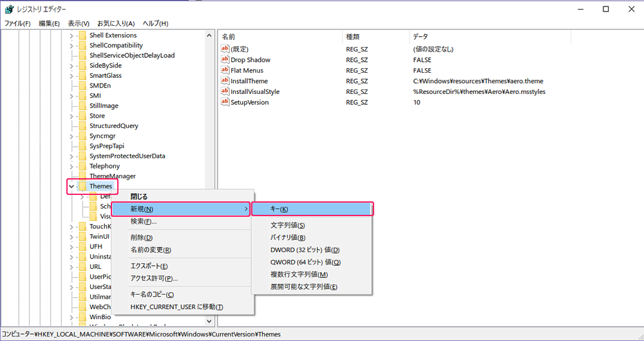The height and width of the screenshot is (341, 644).
Task: Open the お気に入り(A) menu
Action: pos(116,23)
